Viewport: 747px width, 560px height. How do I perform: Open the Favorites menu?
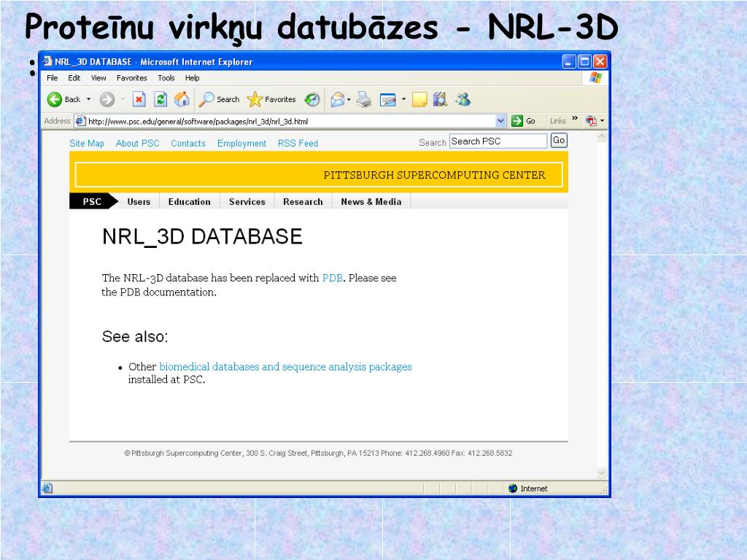tap(131, 77)
